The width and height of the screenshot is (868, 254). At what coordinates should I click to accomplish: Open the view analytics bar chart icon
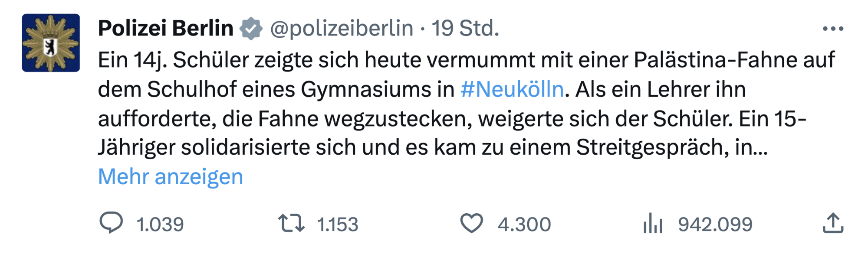[653, 224]
